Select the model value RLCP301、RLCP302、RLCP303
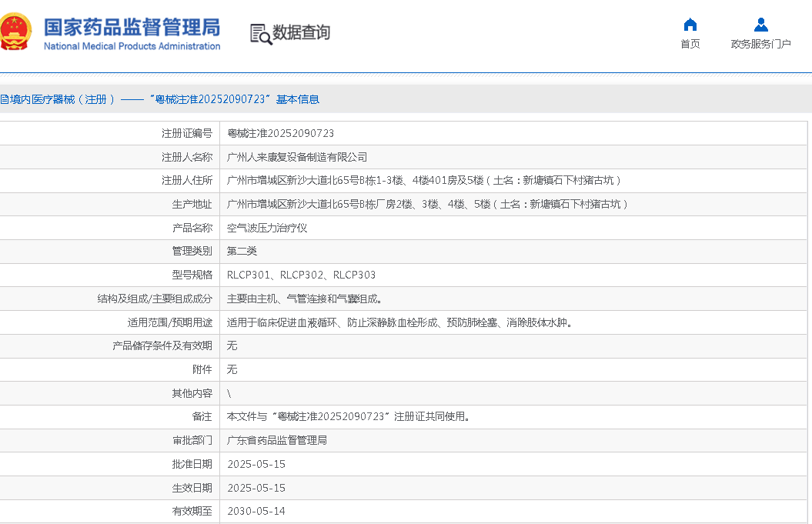Screen dimensions: 812x524 tap(301, 275)
